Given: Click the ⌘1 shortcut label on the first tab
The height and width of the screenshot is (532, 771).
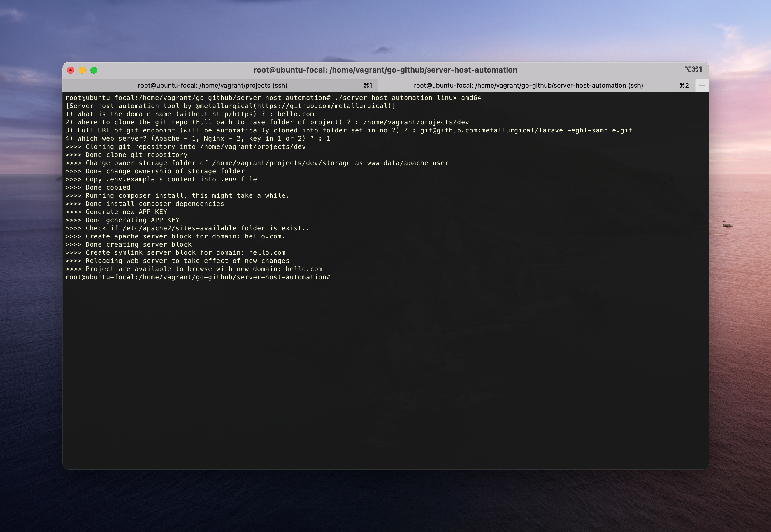Looking at the screenshot, I should tap(368, 85).
